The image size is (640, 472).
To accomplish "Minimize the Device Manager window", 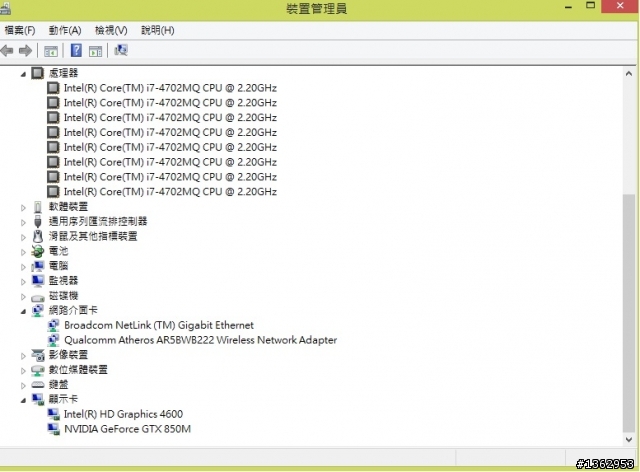I will 569,7.
